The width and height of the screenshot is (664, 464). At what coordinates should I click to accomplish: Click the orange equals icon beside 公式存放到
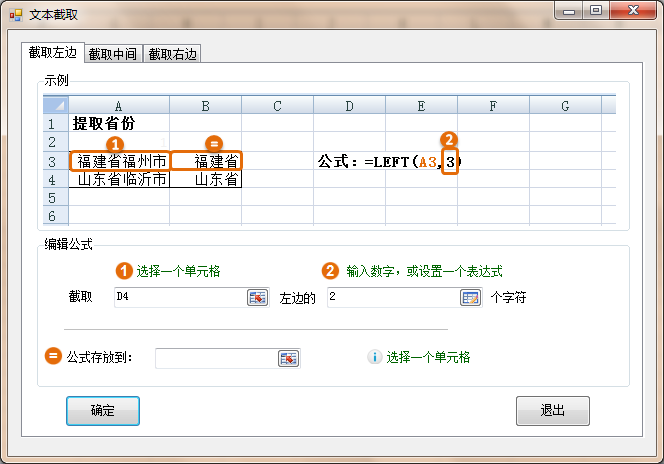point(53,357)
